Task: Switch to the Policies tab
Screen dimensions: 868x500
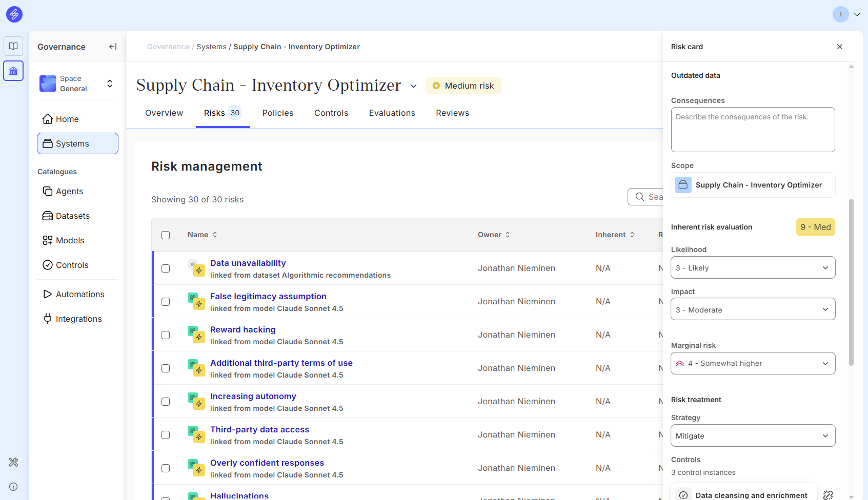Action: pos(277,113)
